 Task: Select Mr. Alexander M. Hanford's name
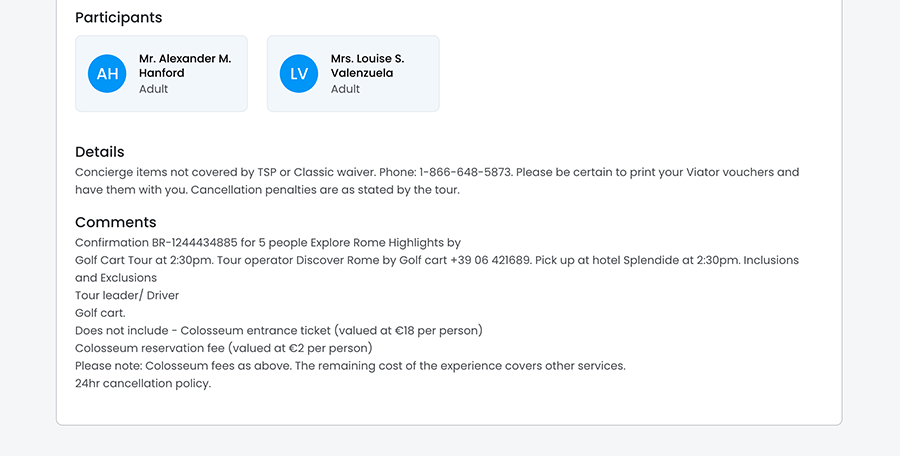click(185, 66)
